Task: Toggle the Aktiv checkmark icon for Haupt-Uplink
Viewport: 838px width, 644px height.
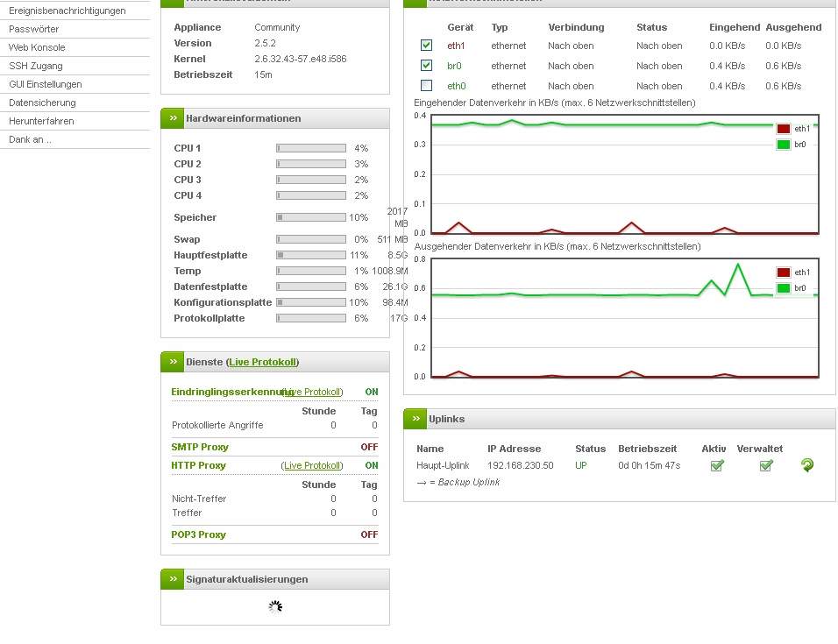Action: click(x=717, y=465)
